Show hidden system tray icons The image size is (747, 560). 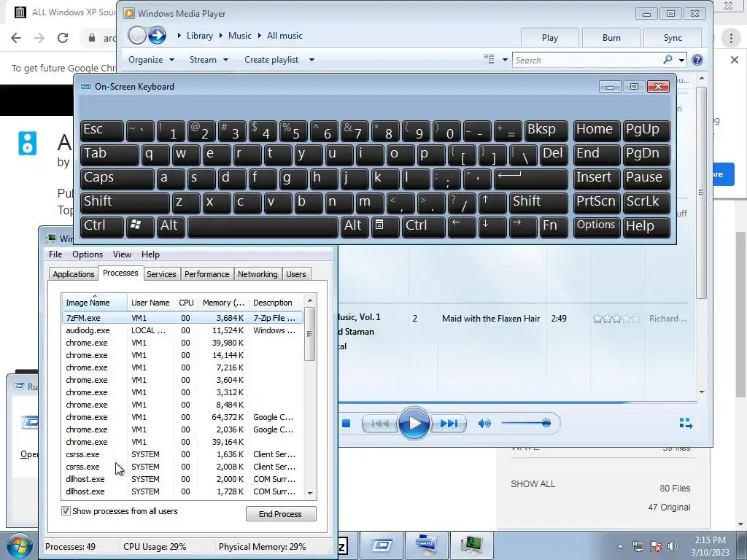(x=620, y=546)
